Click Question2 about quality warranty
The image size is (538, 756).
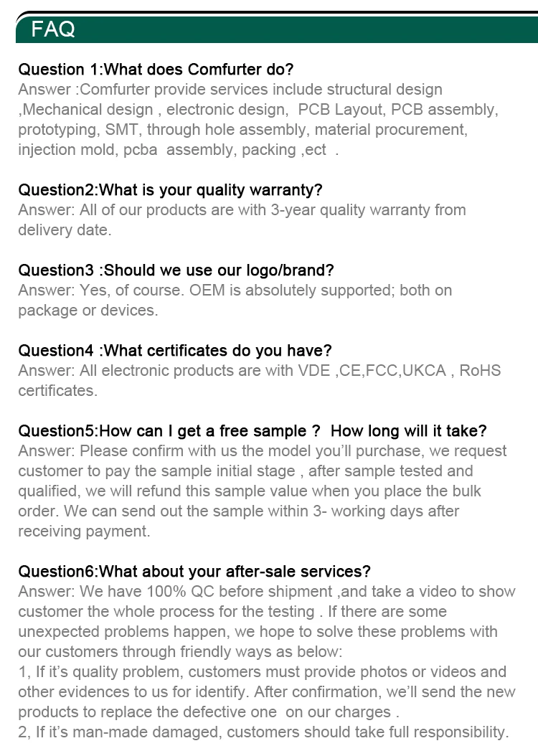(170, 190)
